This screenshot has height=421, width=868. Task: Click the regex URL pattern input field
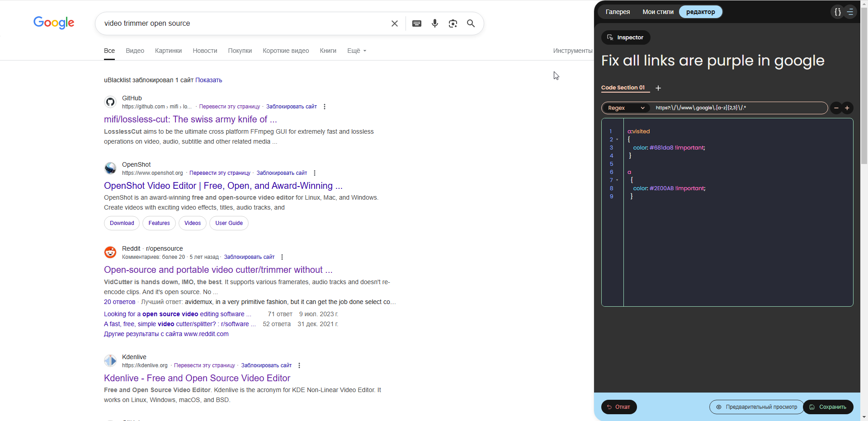click(x=738, y=108)
